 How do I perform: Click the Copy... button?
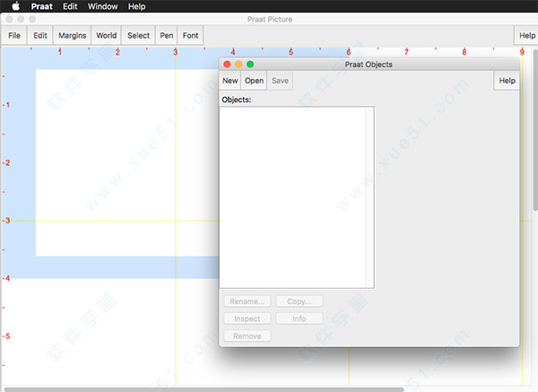click(x=299, y=301)
